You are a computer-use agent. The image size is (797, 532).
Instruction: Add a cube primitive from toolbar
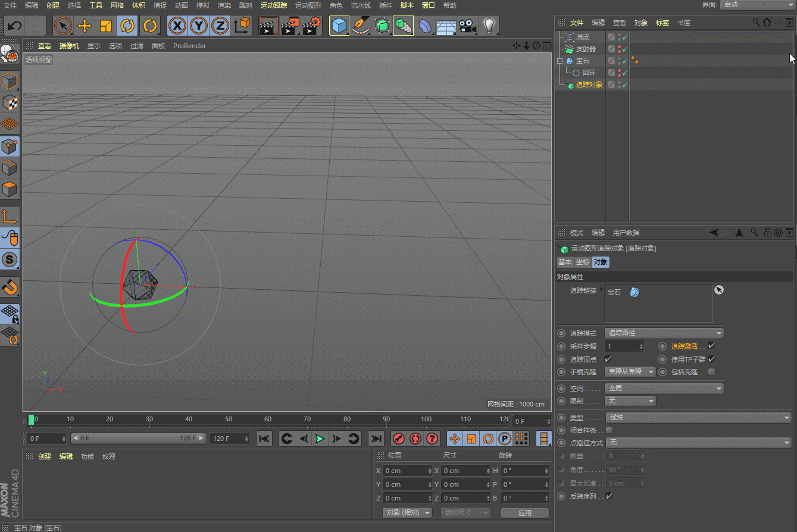(x=339, y=26)
